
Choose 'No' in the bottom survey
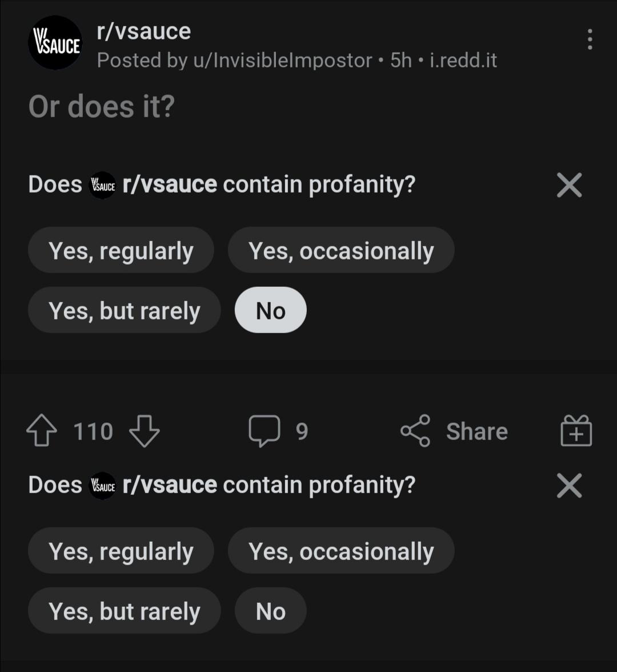coord(270,610)
